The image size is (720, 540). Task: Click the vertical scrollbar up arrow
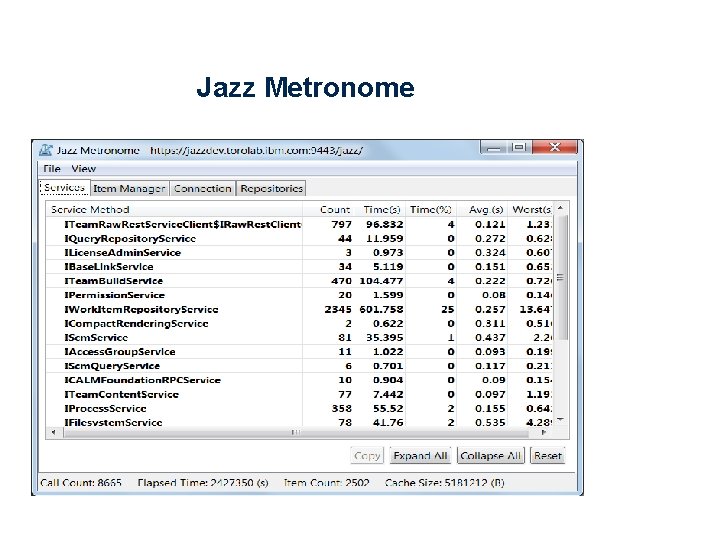[x=560, y=208]
